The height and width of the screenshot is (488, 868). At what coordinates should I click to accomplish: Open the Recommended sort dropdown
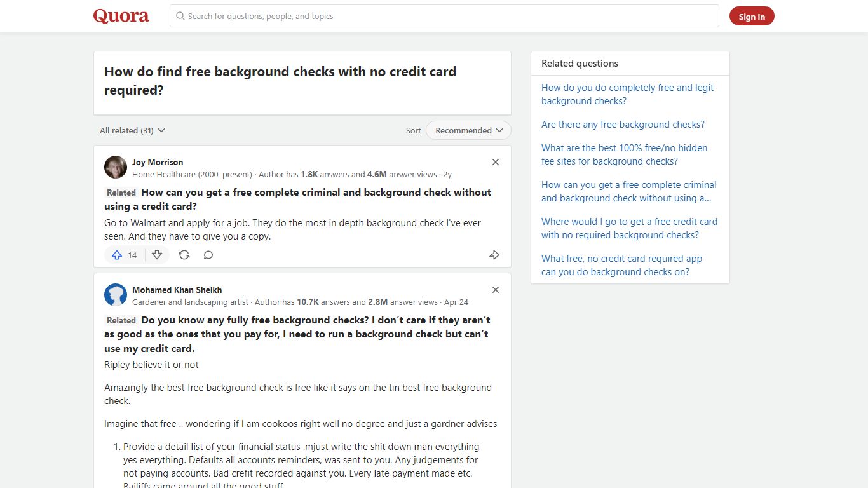pos(468,130)
